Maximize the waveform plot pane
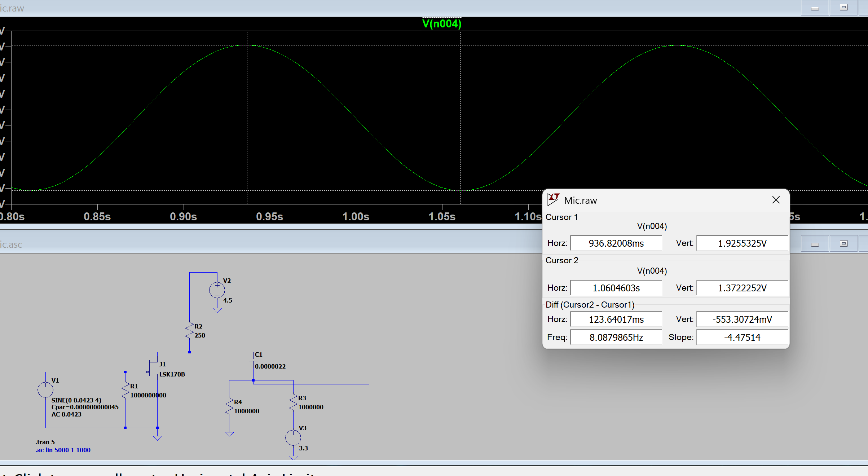The height and width of the screenshot is (476, 868). [843, 8]
